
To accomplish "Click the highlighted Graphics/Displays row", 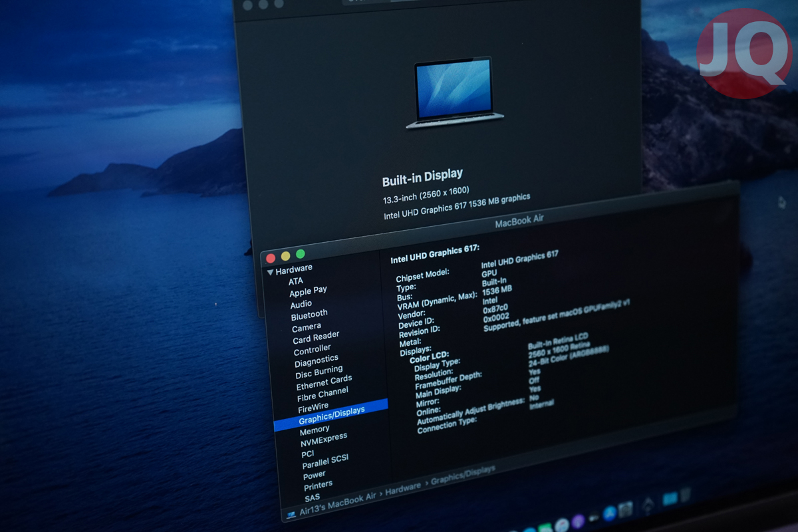I will click(x=331, y=415).
